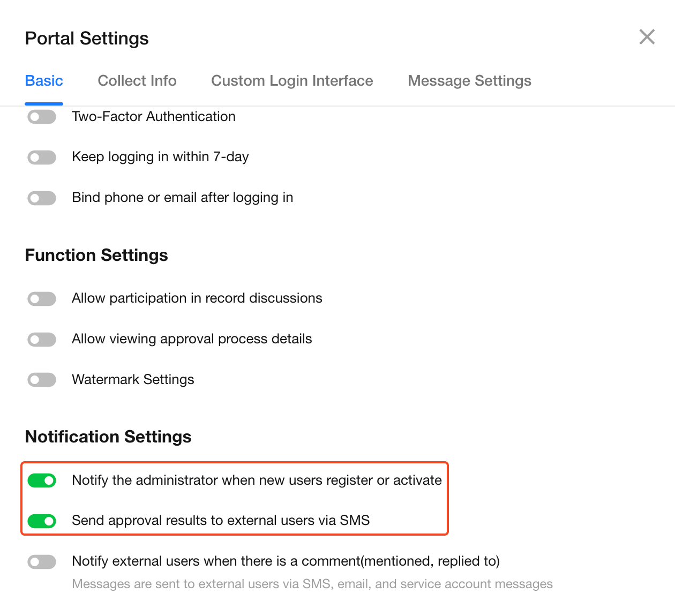The width and height of the screenshot is (675, 616).
Task: Enable Notify external users on comment toggle
Action: pyautogui.click(x=42, y=562)
